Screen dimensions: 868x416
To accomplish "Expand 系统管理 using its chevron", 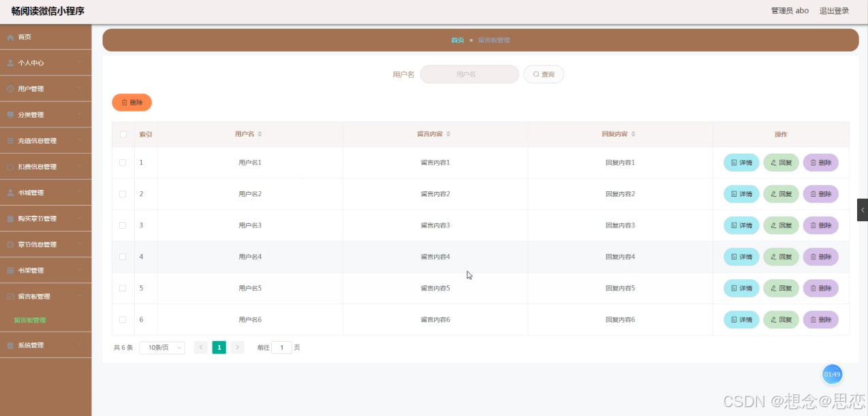I will coord(80,345).
